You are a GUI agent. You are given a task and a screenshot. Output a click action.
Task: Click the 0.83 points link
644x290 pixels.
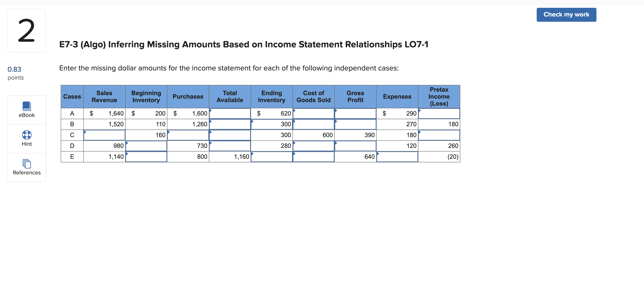(x=14, y=69)
